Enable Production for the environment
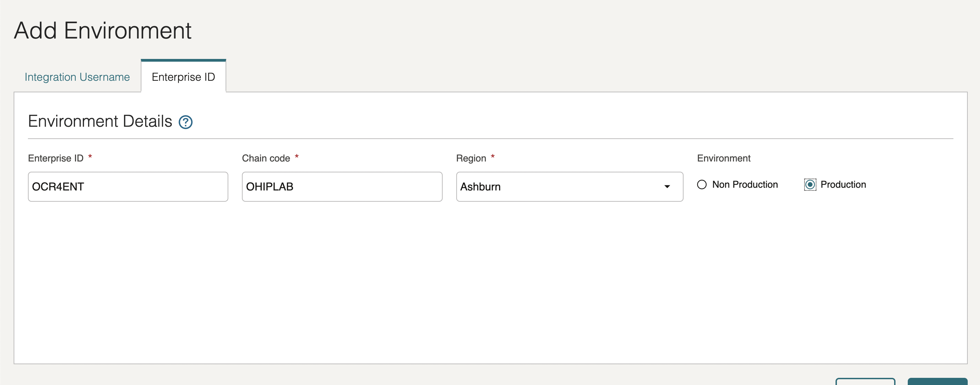Screen dimensions: 980x385 (x=810, y=185)
